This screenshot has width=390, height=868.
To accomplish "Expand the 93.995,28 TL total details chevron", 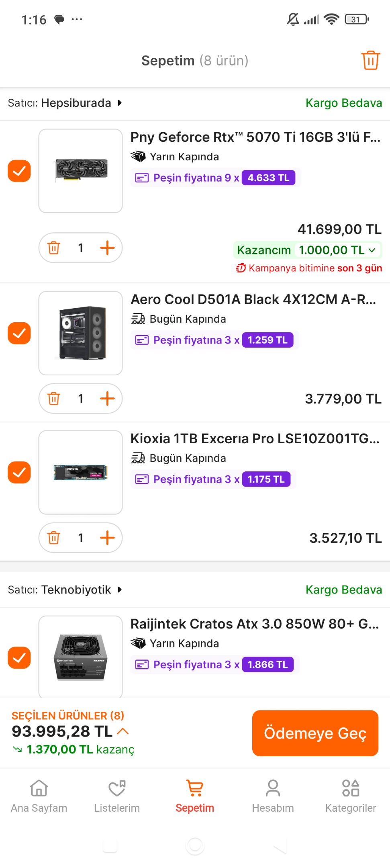I will pyautogui.click(x=123, y=731).
